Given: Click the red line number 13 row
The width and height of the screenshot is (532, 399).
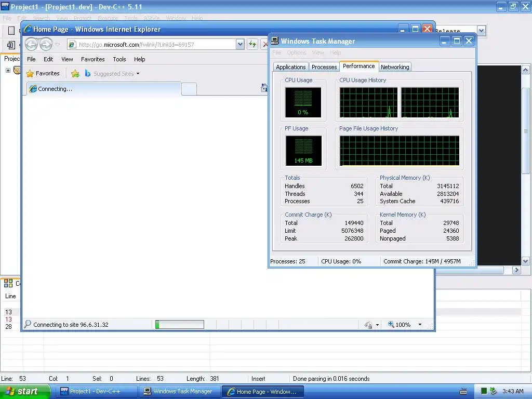Looking at the screenshot, I should coord(8,320).
